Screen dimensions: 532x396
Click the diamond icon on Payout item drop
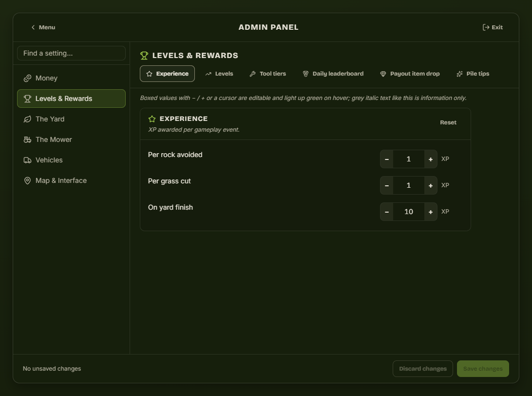pyautogui.click(x=383, y=74)
